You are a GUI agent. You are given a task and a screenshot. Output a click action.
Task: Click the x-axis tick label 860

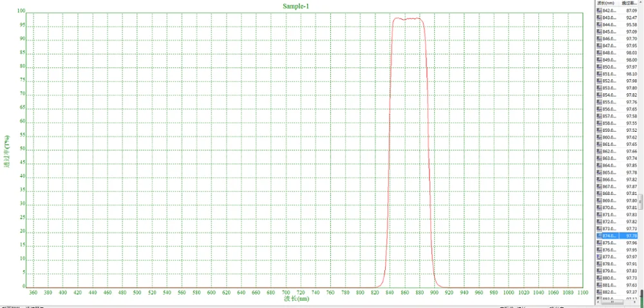pos(404,293)
